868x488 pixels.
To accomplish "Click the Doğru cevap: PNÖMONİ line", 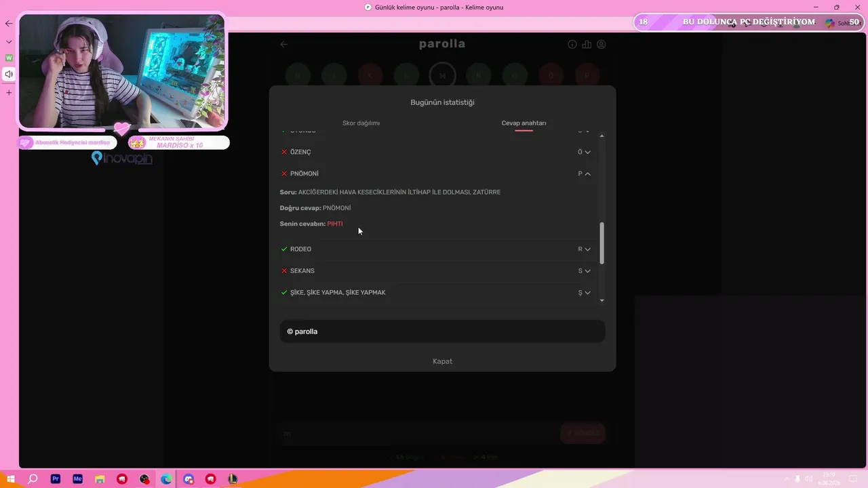I will pyautogui.click(x=315, y=208).
